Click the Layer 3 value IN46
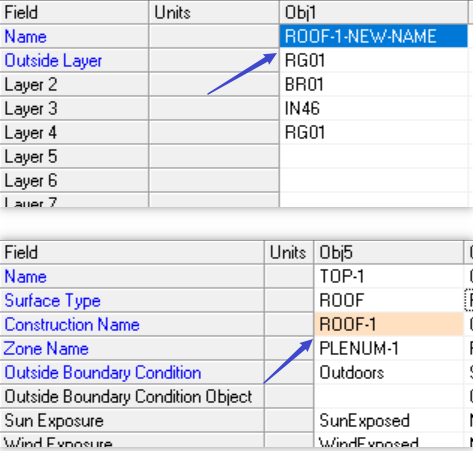Image resolution: width=473 pixels, height=451 pixels. pos(374,108)
